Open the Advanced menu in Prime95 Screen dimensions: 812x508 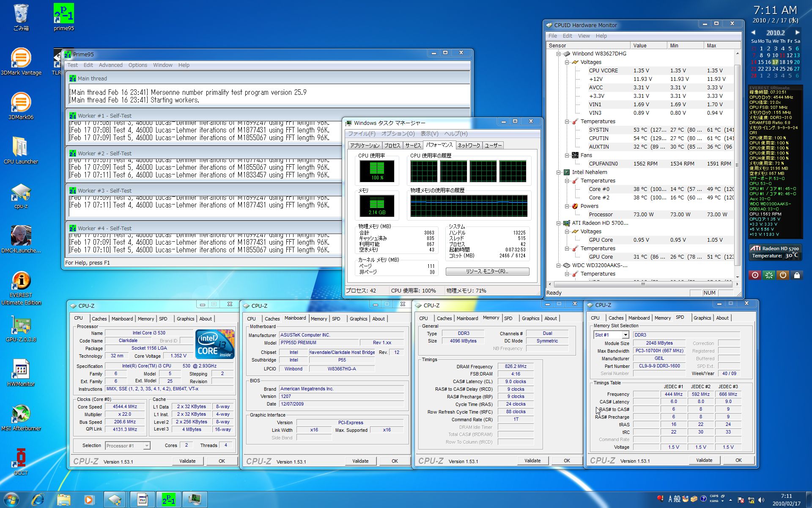point(110,65)
